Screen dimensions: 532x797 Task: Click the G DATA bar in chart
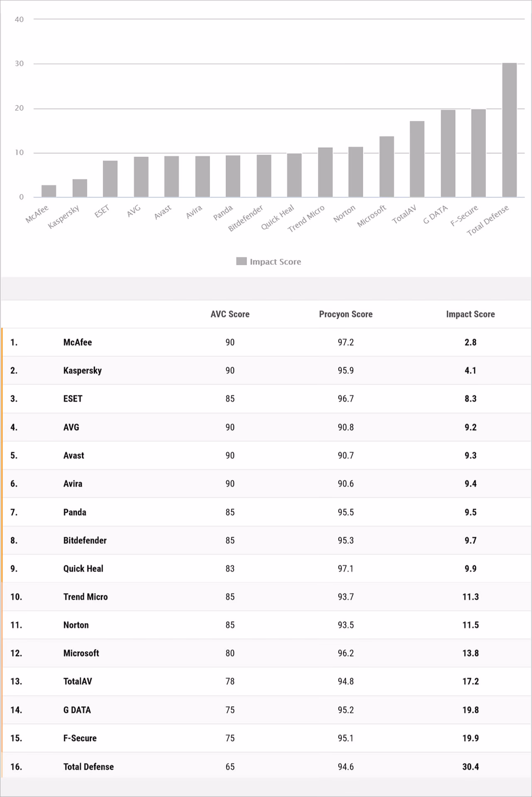[448, 153]
